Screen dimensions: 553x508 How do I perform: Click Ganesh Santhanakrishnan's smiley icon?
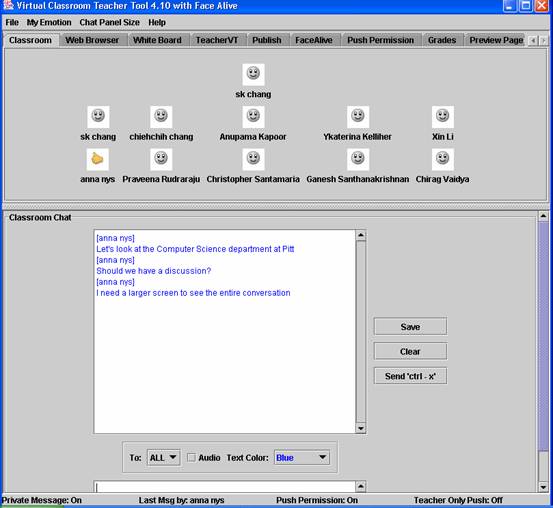coord(358,159)
